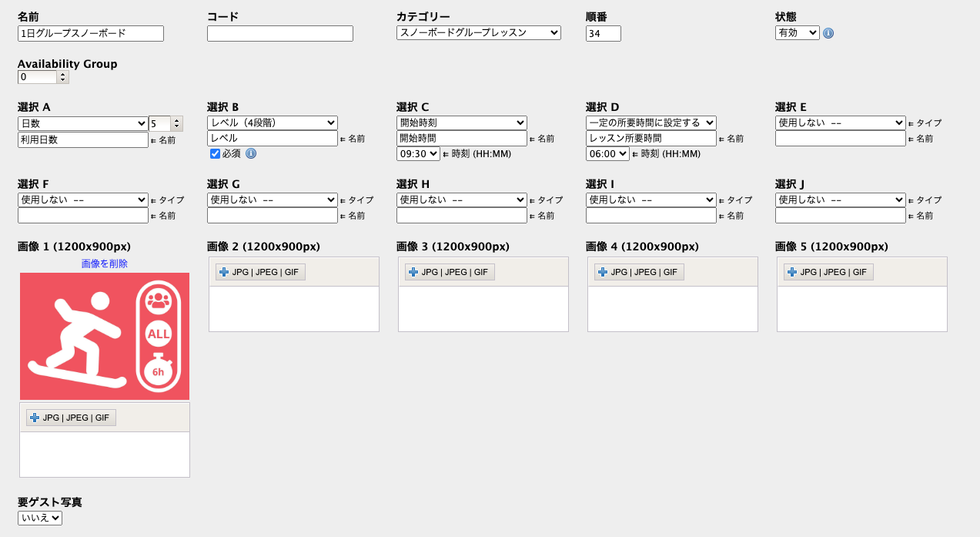Click the snowboard thumbnail image
This screenshot has width=980, height=537.
click(x=105, y=336)
